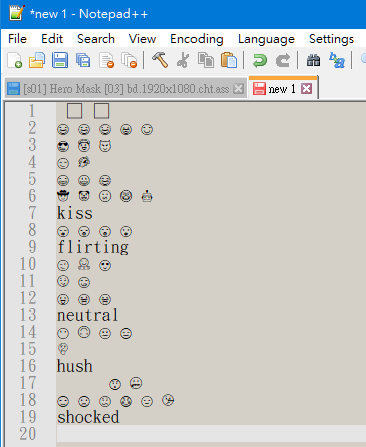Click the green Undo arrow icon

pyautogui.click(x=260, y=61)
